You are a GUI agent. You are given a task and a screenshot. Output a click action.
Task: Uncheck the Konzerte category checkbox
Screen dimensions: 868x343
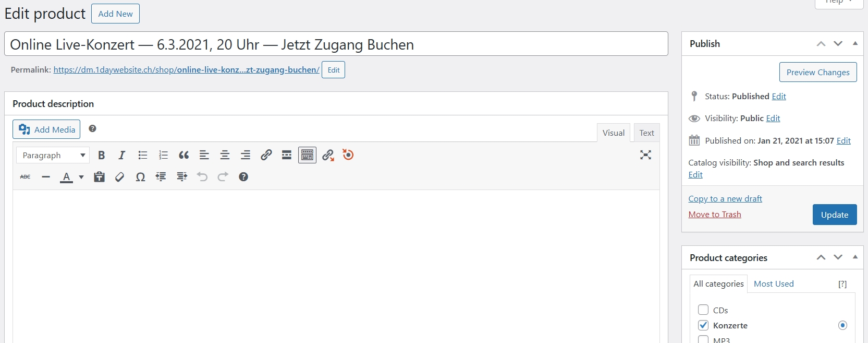(703, 325)
